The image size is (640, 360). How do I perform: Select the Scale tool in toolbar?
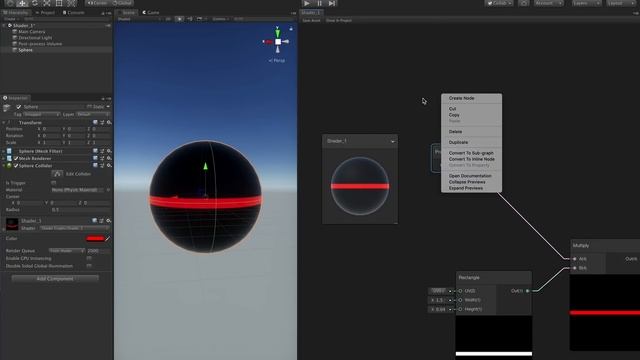[47, 3]
